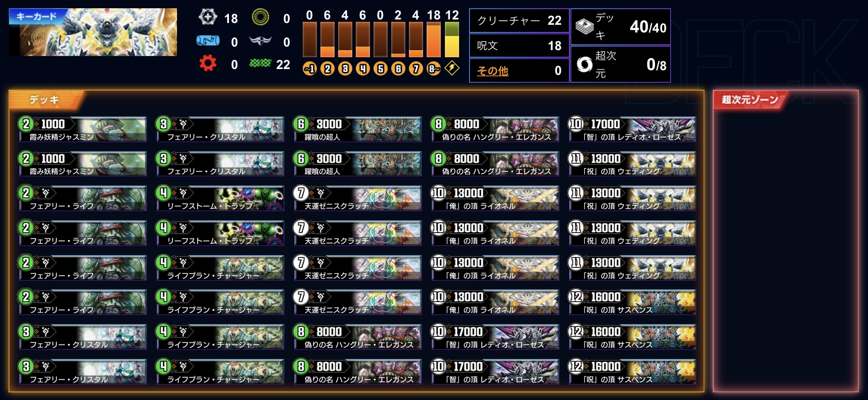Click the cost 5 circle icon

381,68
